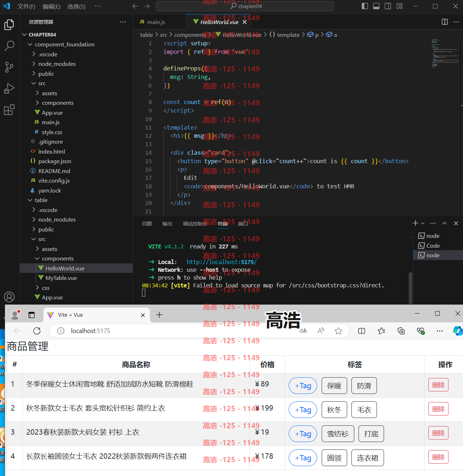Click the chapter04 command center search box
463x476 pixels.
[245, 6]
